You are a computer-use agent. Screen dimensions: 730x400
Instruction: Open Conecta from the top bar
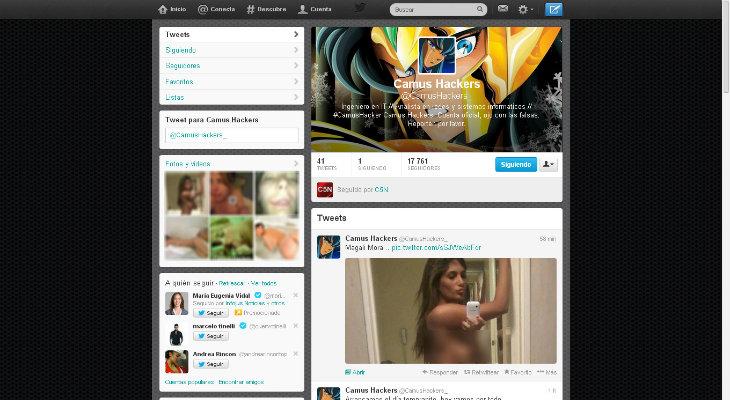click(217, 9)
